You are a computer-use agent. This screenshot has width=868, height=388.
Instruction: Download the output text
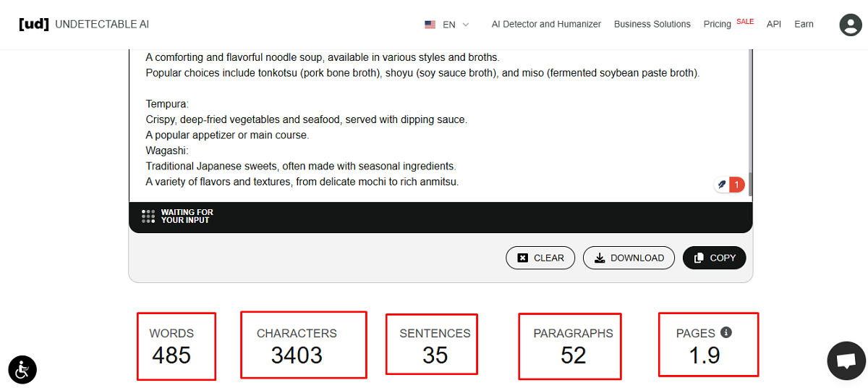pyautogui.click(x=629, y=258)
